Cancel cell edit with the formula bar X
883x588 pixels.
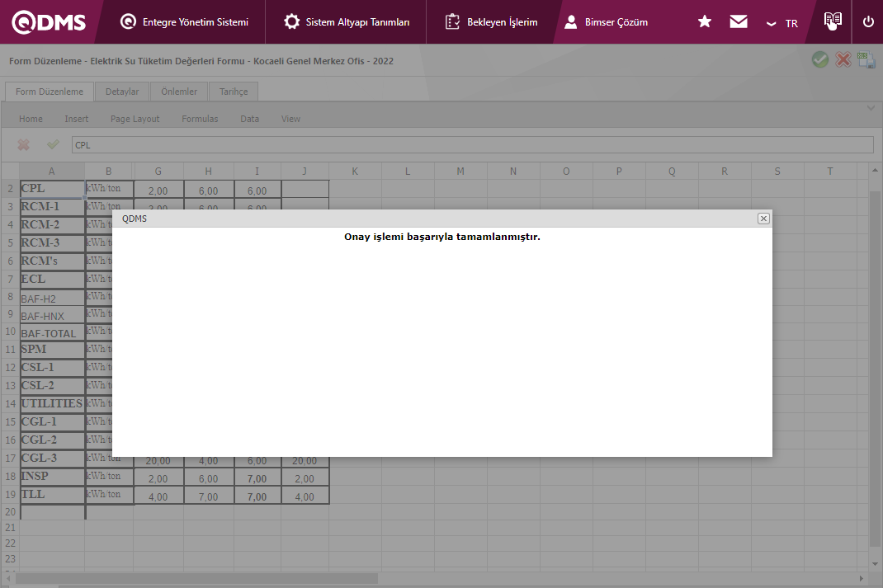(24, 144)
